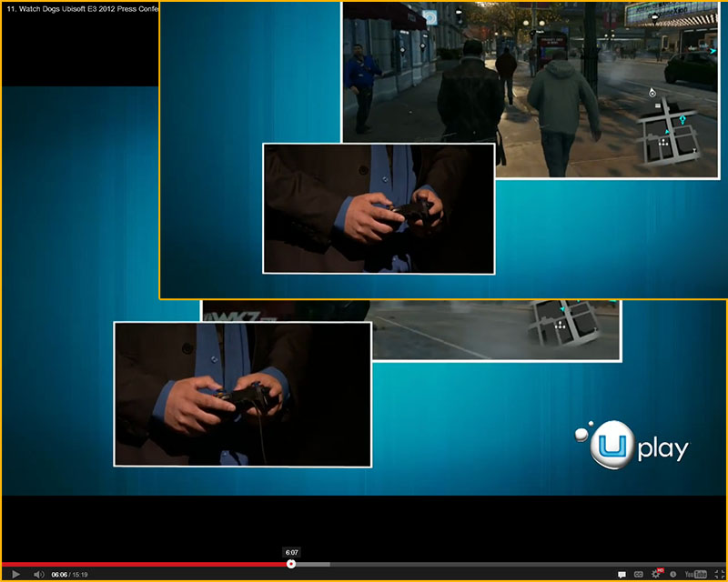Screen dimensions: 728x582
Task: Click the upper controller hands thumbnail
Action: 379,208
